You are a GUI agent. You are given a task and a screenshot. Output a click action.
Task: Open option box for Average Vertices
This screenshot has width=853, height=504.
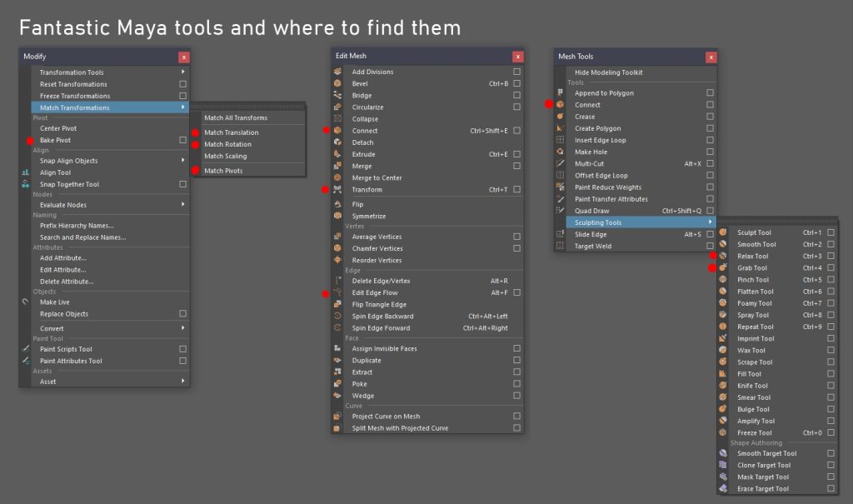(x=516, y=237)
